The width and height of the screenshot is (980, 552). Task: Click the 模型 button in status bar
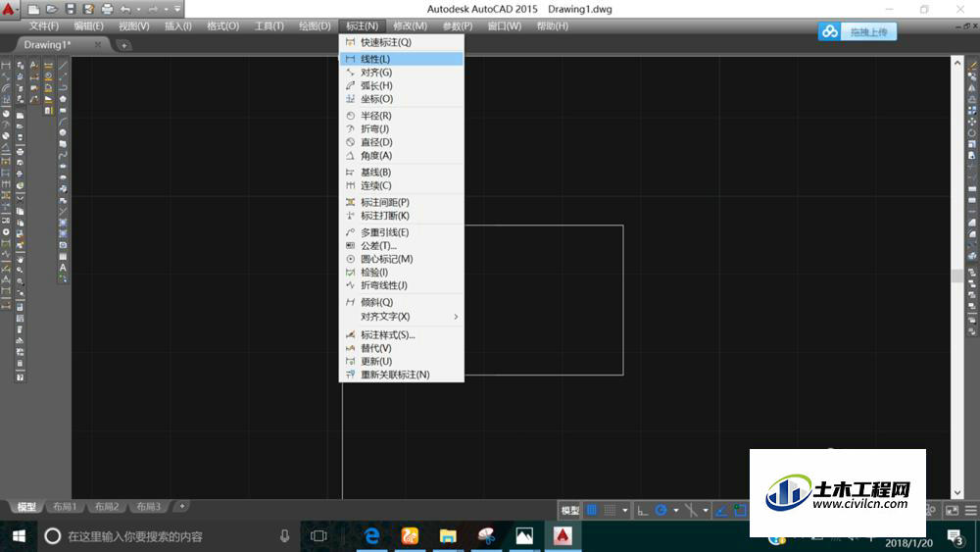(x=570, y=511)
